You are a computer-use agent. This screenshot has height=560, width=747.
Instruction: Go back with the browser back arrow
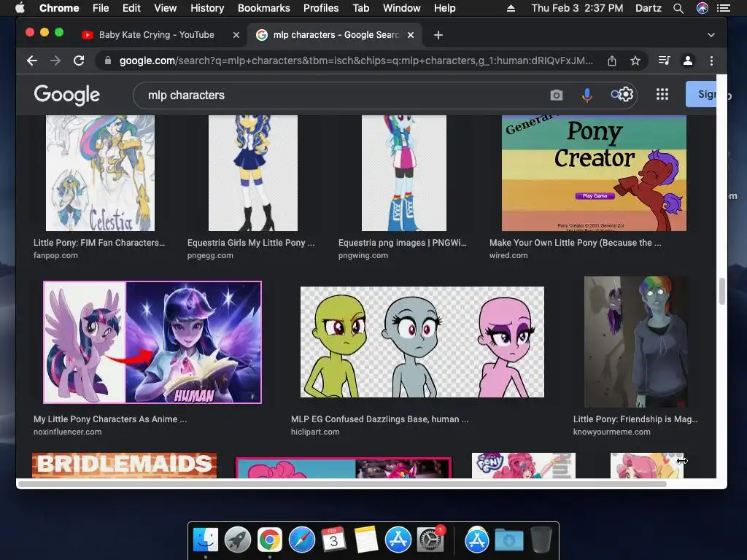32,61
